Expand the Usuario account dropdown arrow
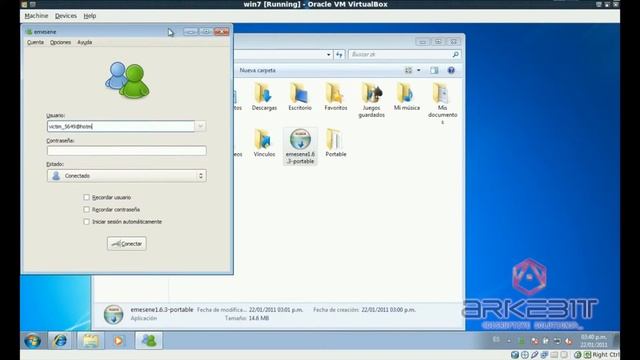Image resolution: width=640 pixels, height=360 pixels. click(200, 127)
